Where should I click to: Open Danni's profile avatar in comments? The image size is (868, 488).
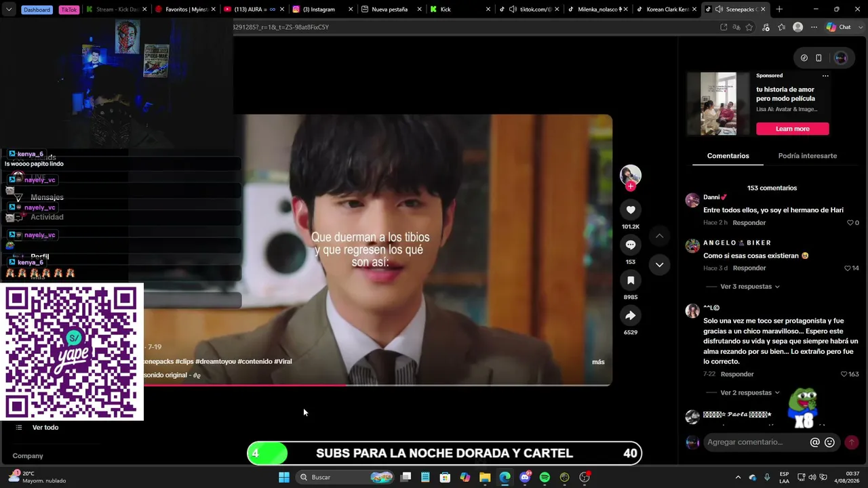coord(692,201)
